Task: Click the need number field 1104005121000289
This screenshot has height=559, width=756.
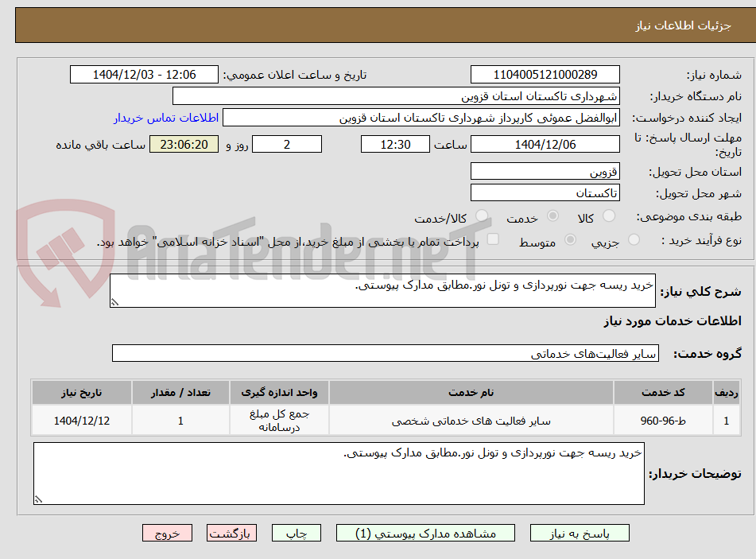Action: pos(545,75)
